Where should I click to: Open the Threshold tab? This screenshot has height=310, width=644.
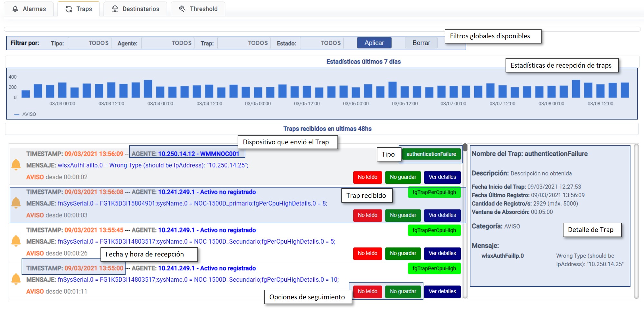click(198, 9)
